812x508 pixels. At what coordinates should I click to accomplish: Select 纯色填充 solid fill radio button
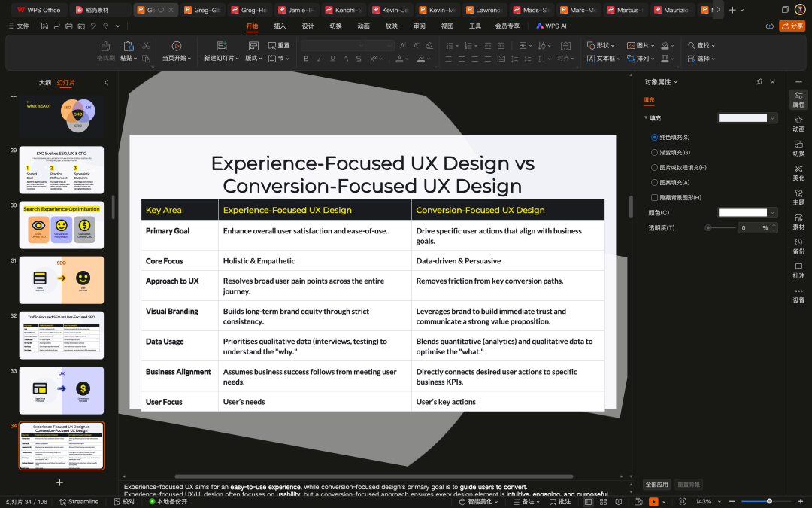tap(654, 138)
